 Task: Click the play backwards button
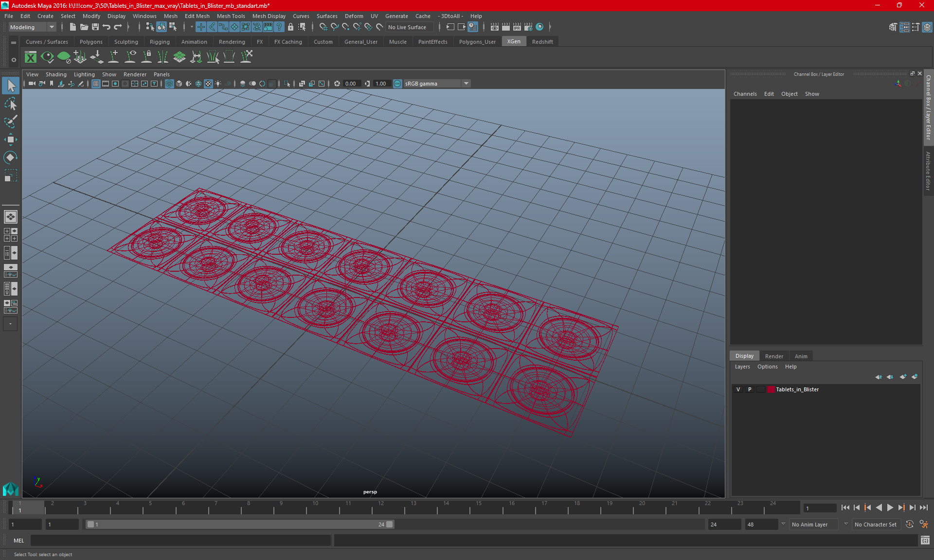click(879, 507)
